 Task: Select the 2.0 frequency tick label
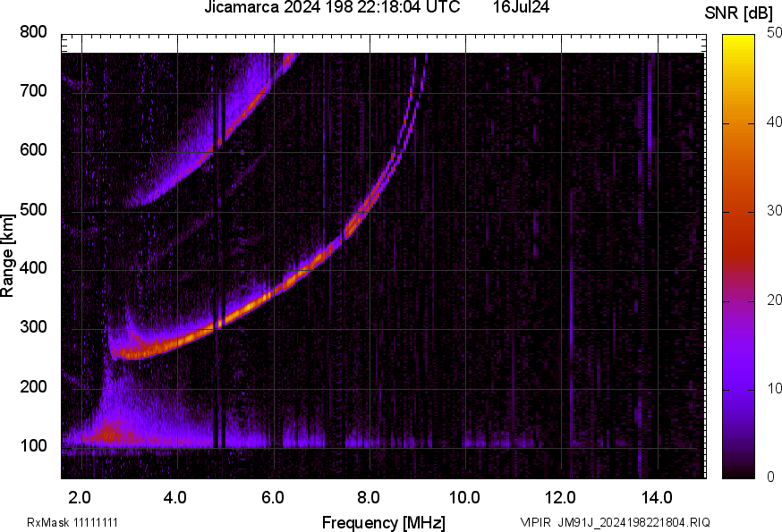pos(81,497)
